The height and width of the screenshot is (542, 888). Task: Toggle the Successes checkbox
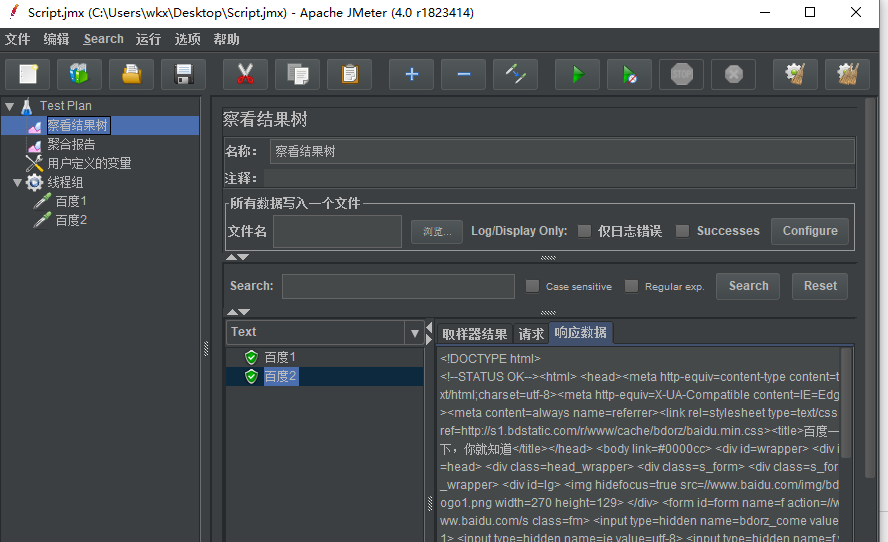pos(682,231)
